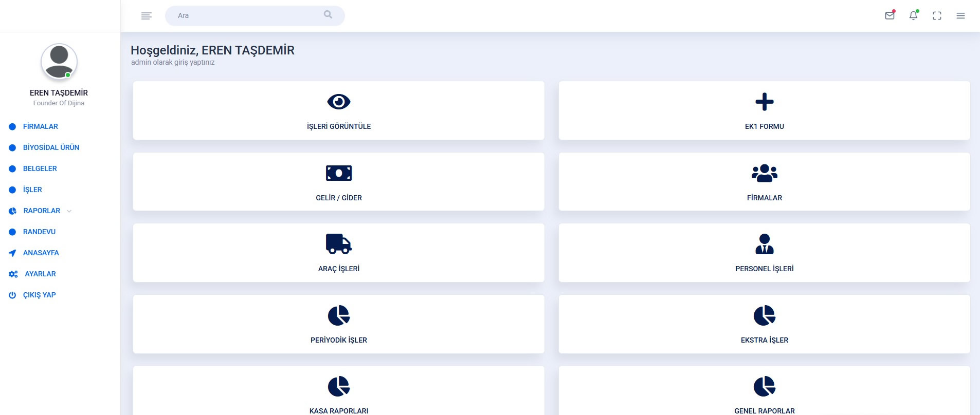
Task: Open the right-side hamburger menu
Action: click(960, 16)
